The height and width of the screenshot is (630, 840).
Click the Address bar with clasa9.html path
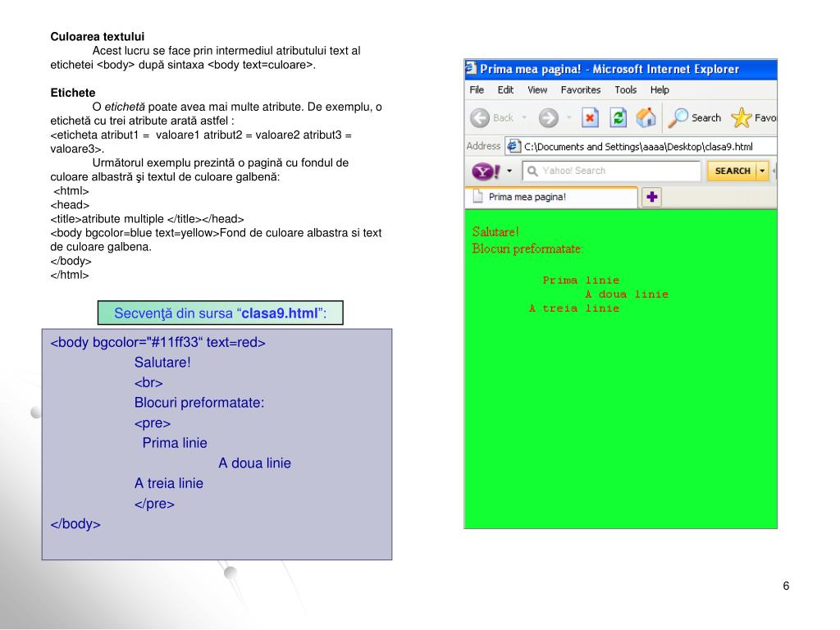tap(641, 146)
